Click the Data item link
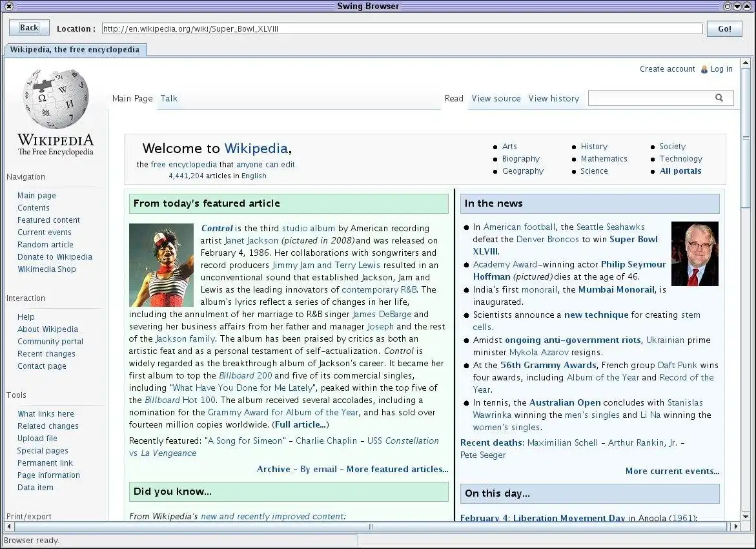 coord(36,488)
